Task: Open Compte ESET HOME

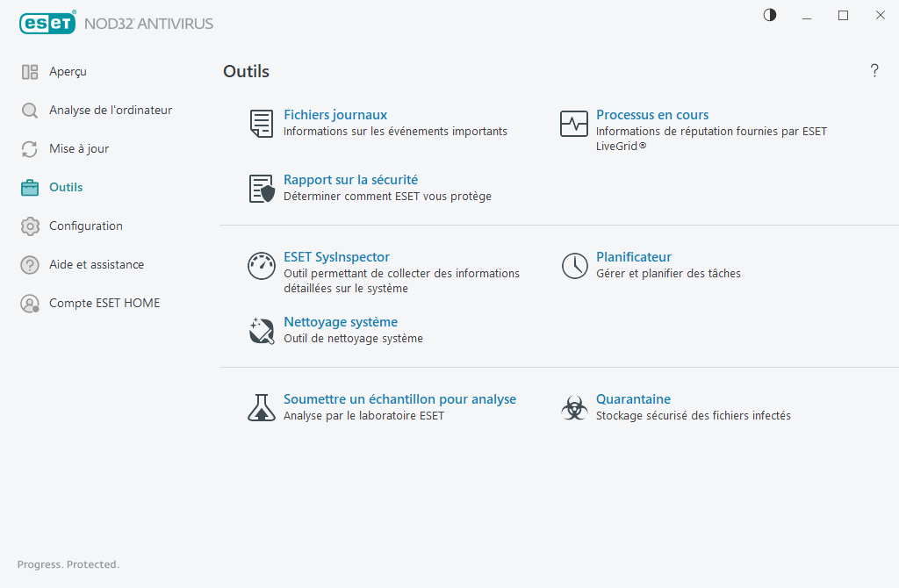Action: tap(104, 303)
